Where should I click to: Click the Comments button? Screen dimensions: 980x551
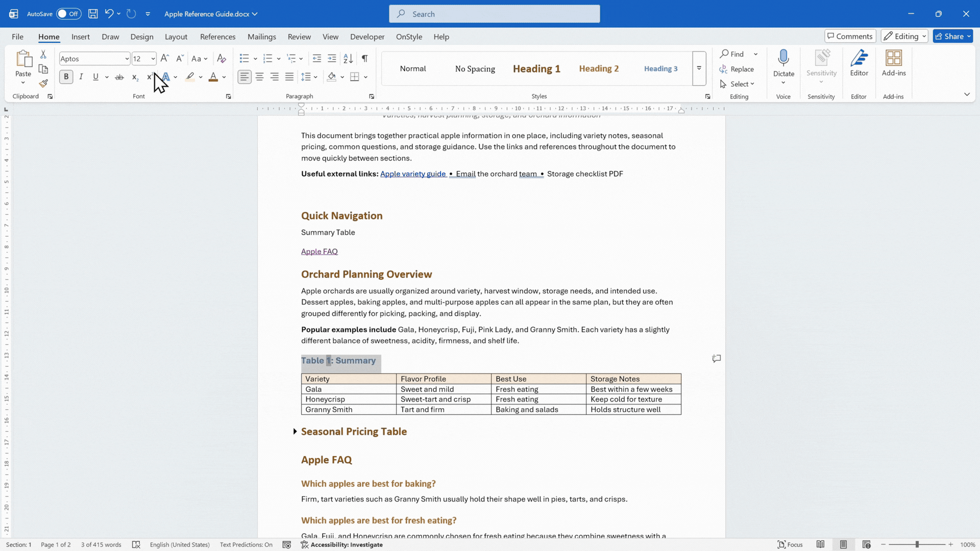(850, 36)
